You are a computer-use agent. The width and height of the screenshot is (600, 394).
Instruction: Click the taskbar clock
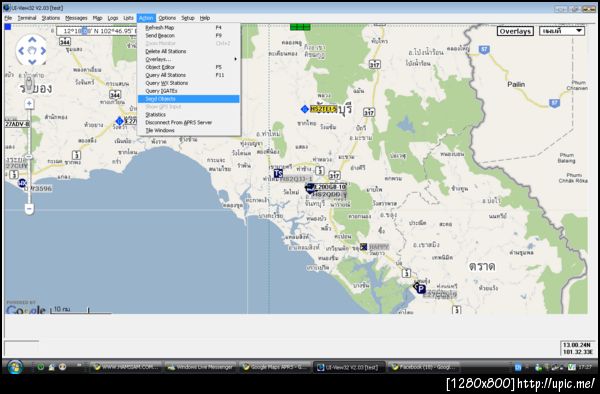click(584, 367)
